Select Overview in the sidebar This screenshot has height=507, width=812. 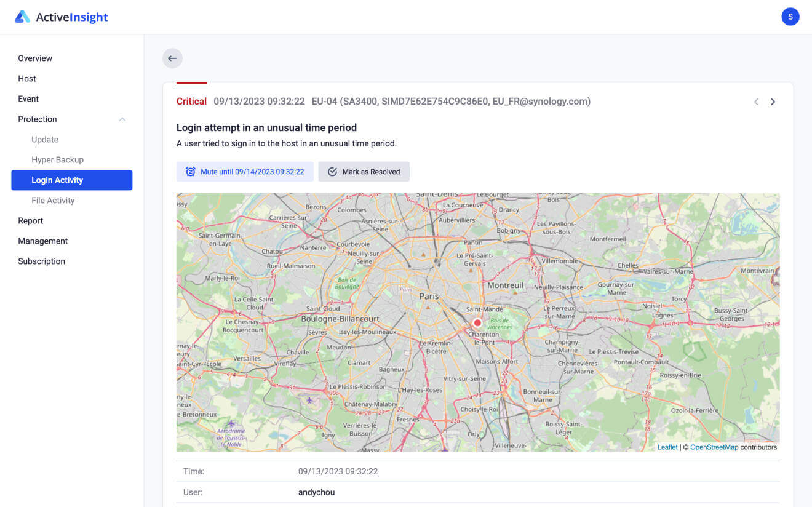point(35,58)
